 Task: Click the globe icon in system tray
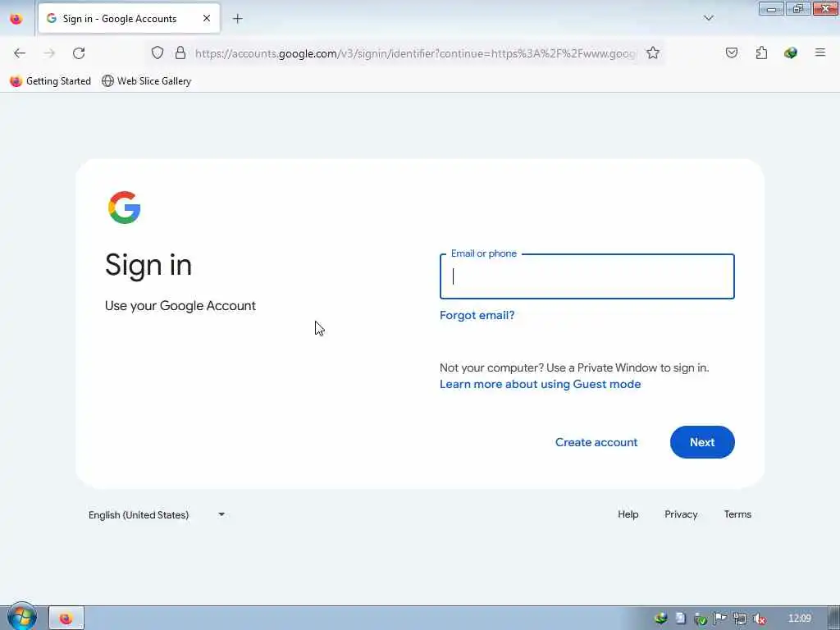click(660, 619)
